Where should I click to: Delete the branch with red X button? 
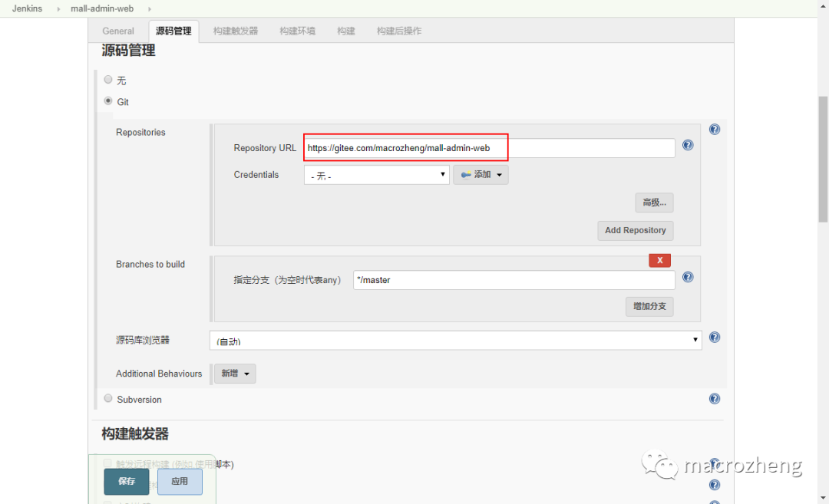click(x=659, y=261)
